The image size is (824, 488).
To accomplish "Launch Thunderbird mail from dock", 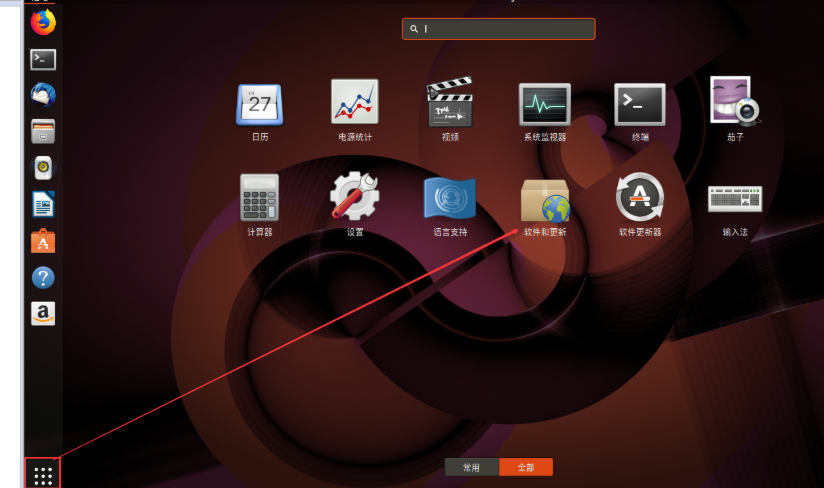I will point(43,95).
